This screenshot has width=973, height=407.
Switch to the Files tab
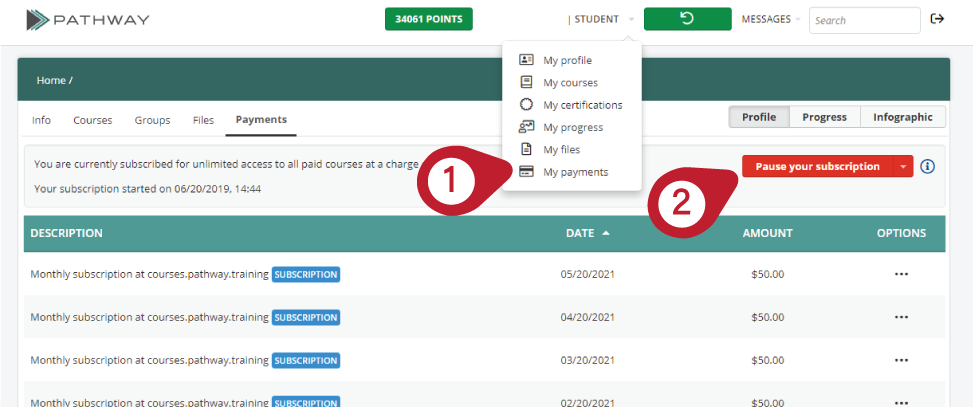203,120
